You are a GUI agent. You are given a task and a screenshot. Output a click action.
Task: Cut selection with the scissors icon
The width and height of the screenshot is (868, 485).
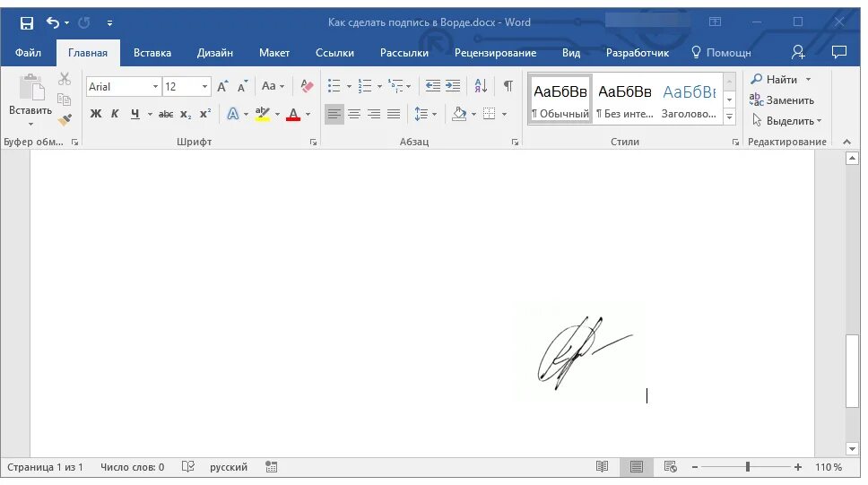pyautogui.click(x=65, y=79)
